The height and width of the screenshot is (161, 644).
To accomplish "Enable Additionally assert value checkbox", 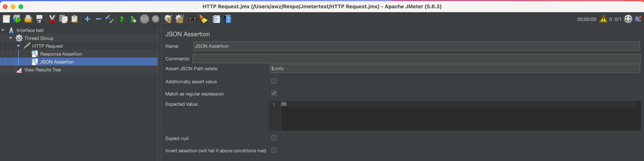I will [x=274, y=81].
